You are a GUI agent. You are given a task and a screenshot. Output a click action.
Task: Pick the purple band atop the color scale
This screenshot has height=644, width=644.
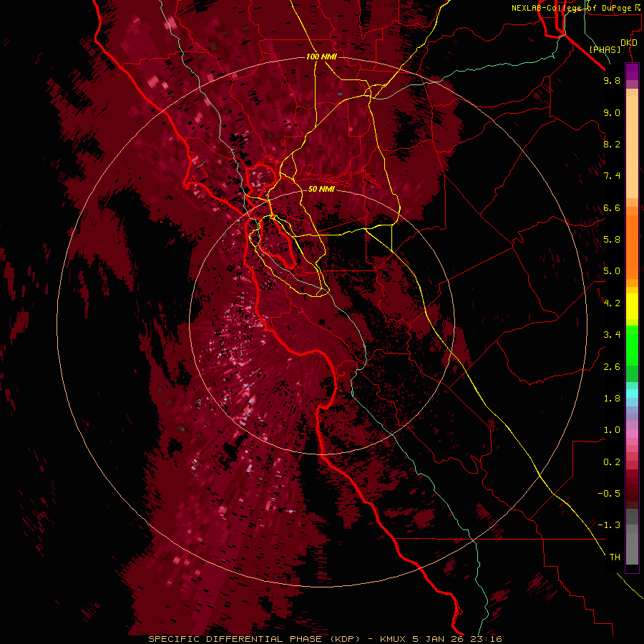[x=632, y=72]
